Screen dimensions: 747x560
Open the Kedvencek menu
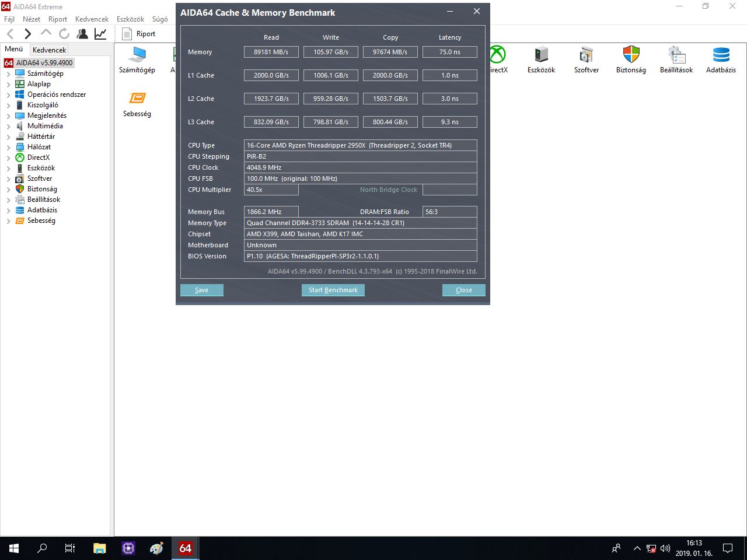92,19
